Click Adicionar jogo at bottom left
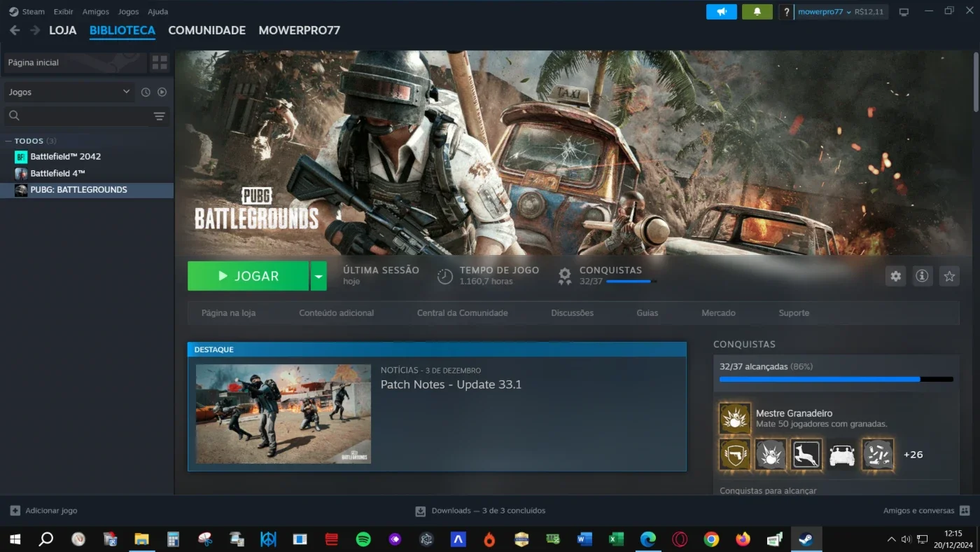 tap(43, 511)
